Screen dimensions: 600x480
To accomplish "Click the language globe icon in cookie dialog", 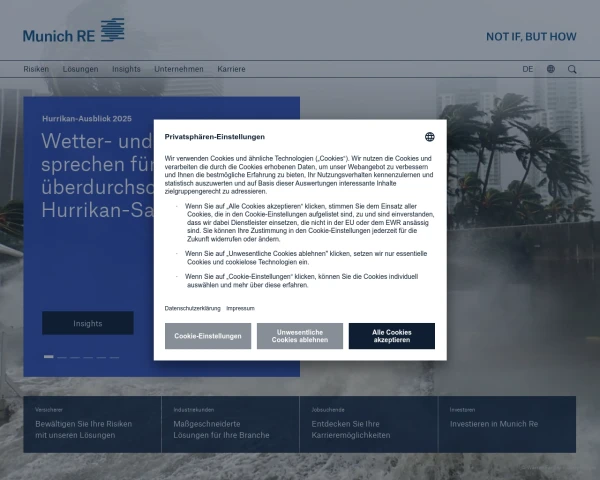I will pyautogui.click(x=430, y=137).
